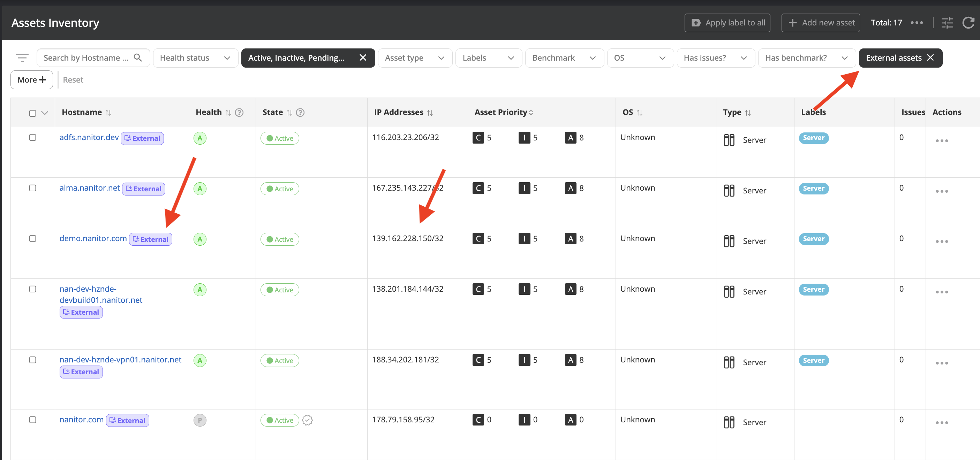The image size is (980, 460).
Task: Click the filter lines icon
Action: click(x=22, y=58)
